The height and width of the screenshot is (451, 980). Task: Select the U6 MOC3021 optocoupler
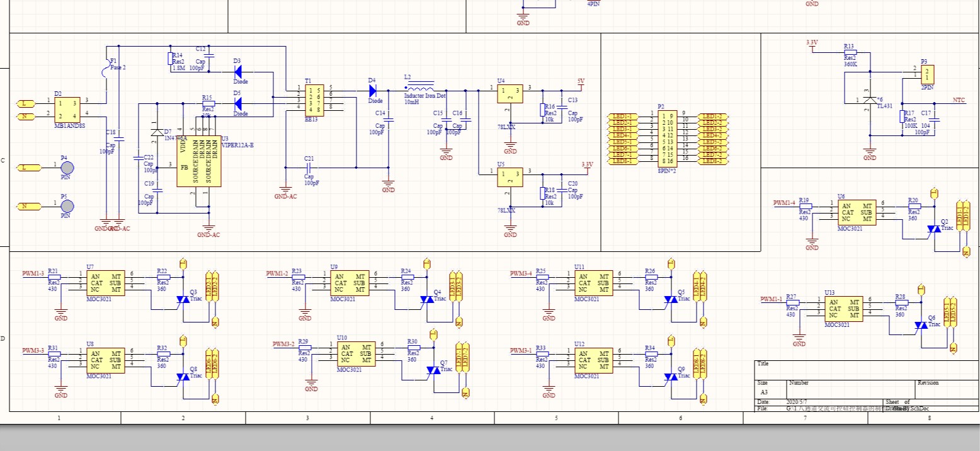point(857,212)
